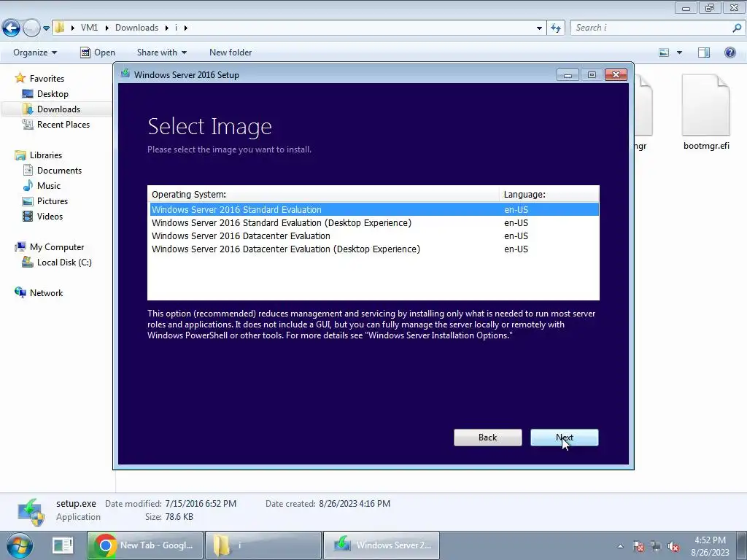Click the setup.exe icon in details pane
This screenshot has height=560, width=747.
pyautogui.click(x=31, y=512)
